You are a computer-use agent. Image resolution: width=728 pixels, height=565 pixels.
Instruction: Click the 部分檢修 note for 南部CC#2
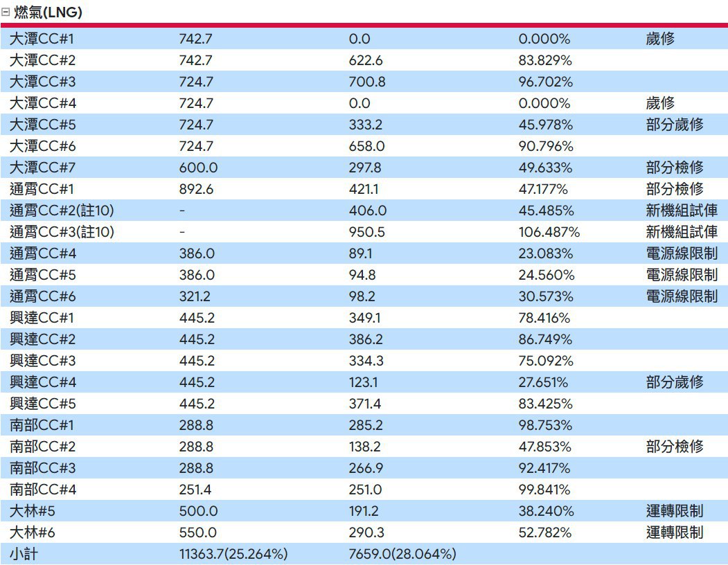coord(674,447)
